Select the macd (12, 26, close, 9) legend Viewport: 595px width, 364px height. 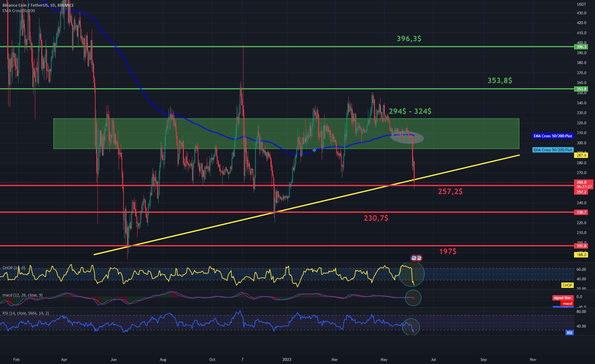[23, 295]
